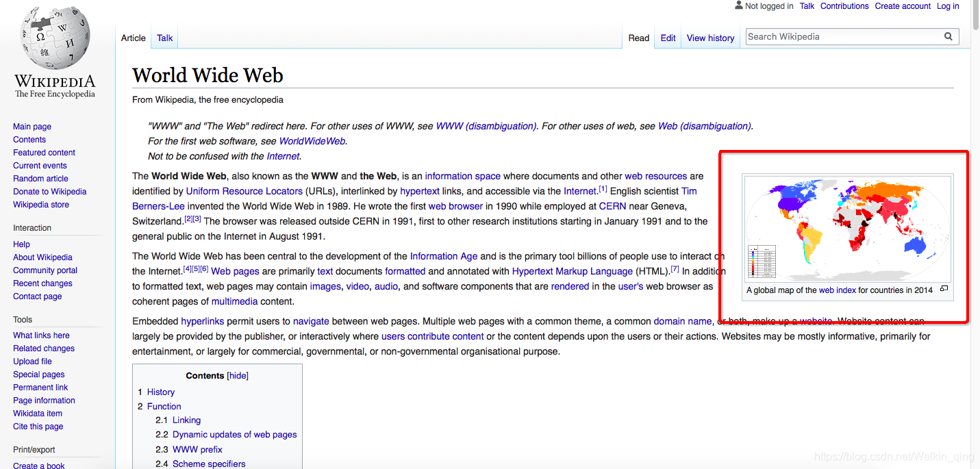980x469 pixels.
Task: Click Create a book link
Action: point(38,466)
